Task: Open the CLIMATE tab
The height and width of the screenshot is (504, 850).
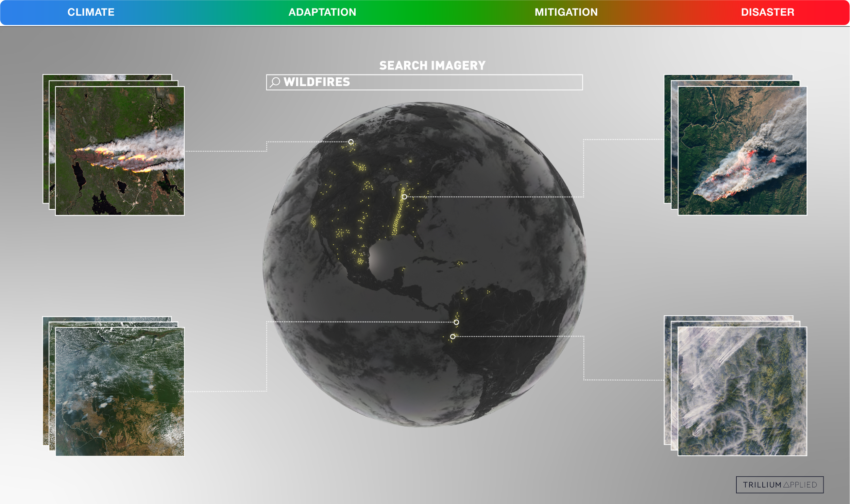Action: click(x=91, y=12)
